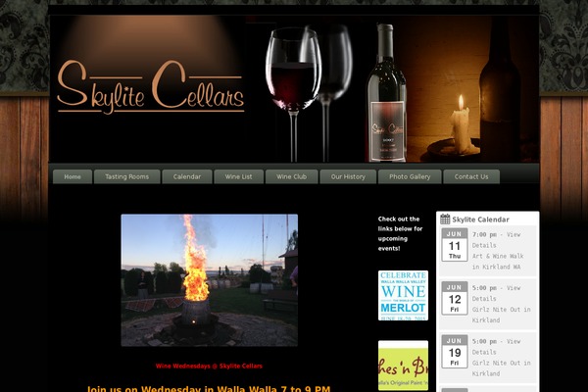Image resolution: width=588 pixels, height=392 pixels.
Task: Click the Jun 19 Fri date badge
Action: pos(455,352)
